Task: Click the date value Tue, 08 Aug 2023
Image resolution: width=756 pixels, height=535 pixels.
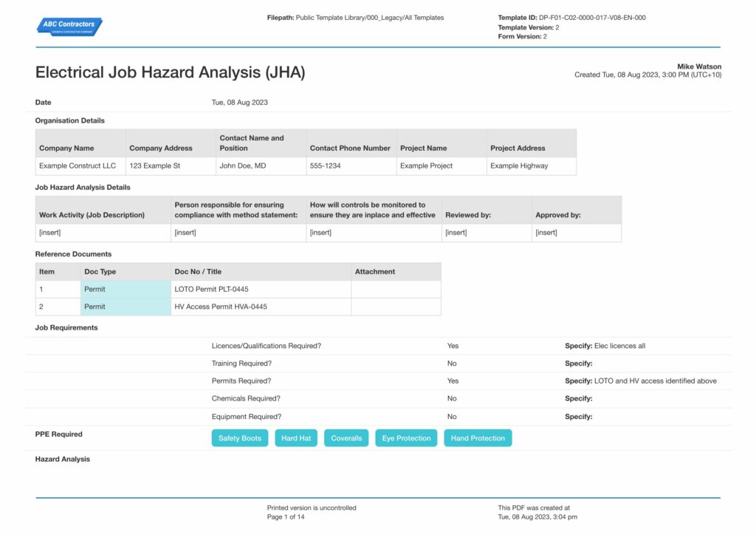Action: [240, 102]
